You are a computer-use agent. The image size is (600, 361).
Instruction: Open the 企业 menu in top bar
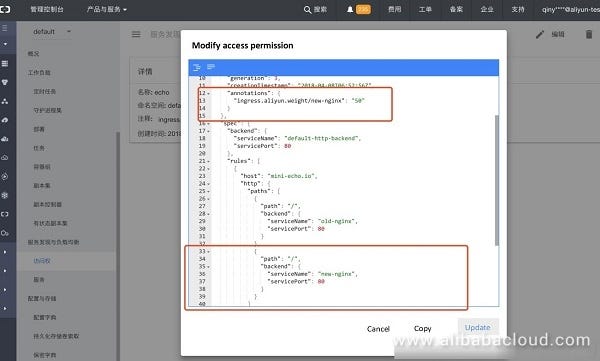[487, 9]
